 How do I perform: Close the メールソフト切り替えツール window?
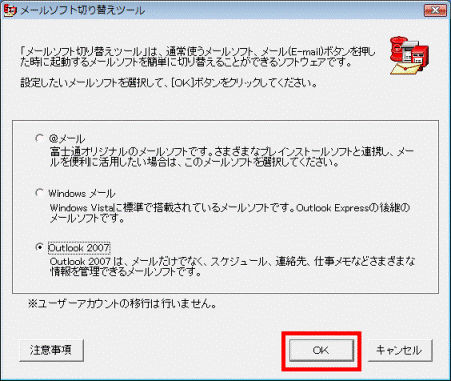(435, 10)
